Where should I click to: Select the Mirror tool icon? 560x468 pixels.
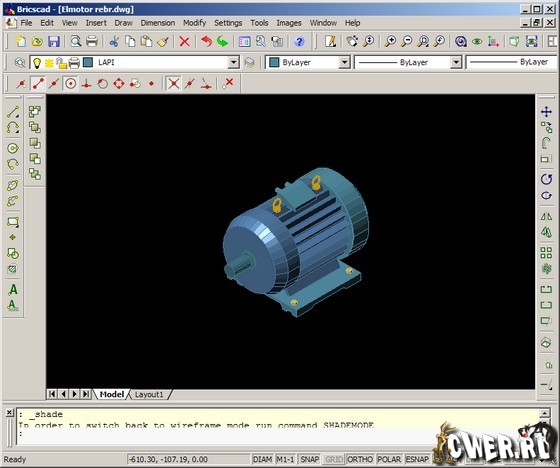[x=546, y=216]
